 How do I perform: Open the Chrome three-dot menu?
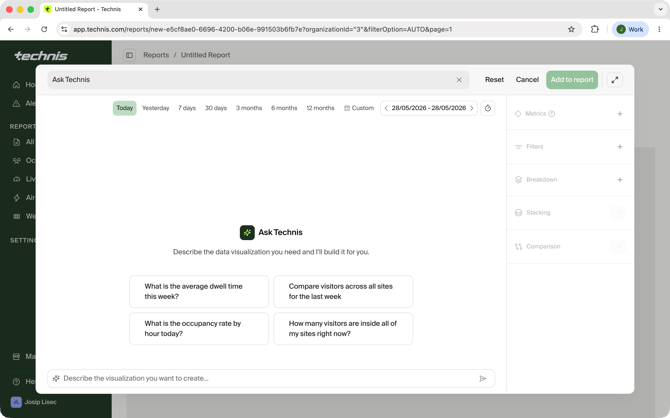point(659,29)
